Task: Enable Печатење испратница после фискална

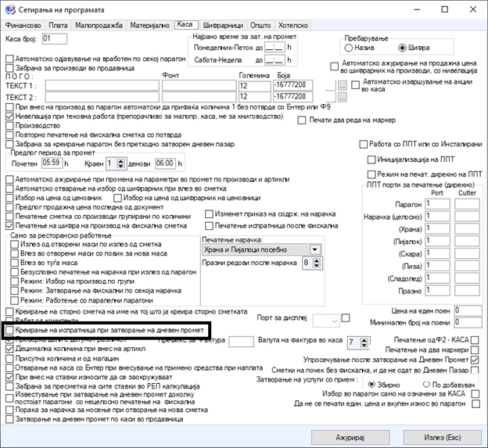Action: click(209, 226)
